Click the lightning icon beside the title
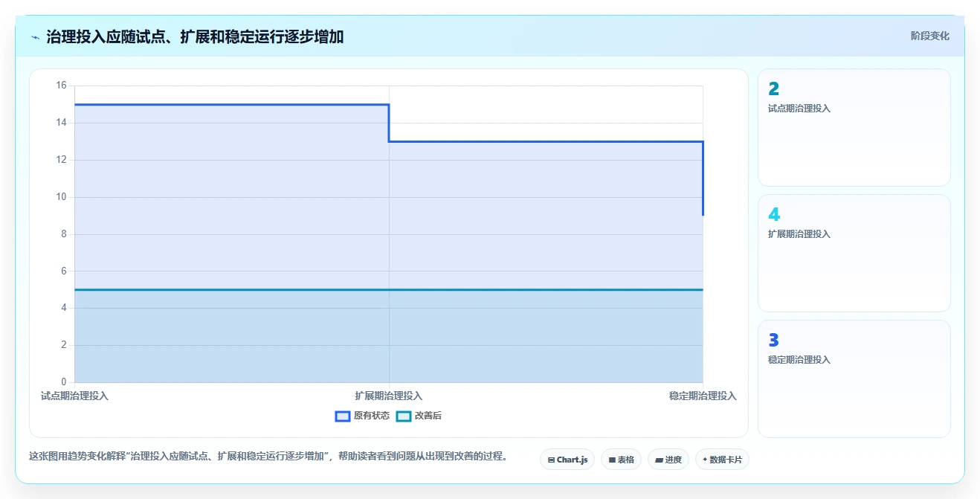Image resolution: width=980 pixels, height=499 pixels. point(35,36)
